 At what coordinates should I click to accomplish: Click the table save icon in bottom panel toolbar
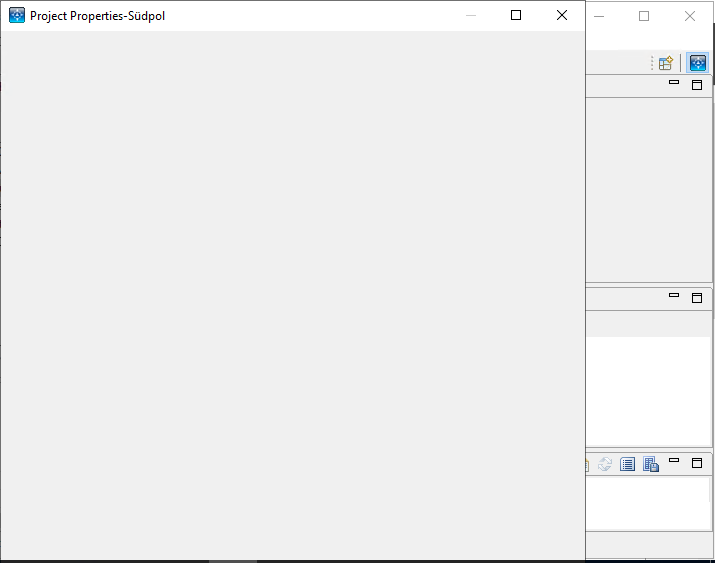click(651, 464)
